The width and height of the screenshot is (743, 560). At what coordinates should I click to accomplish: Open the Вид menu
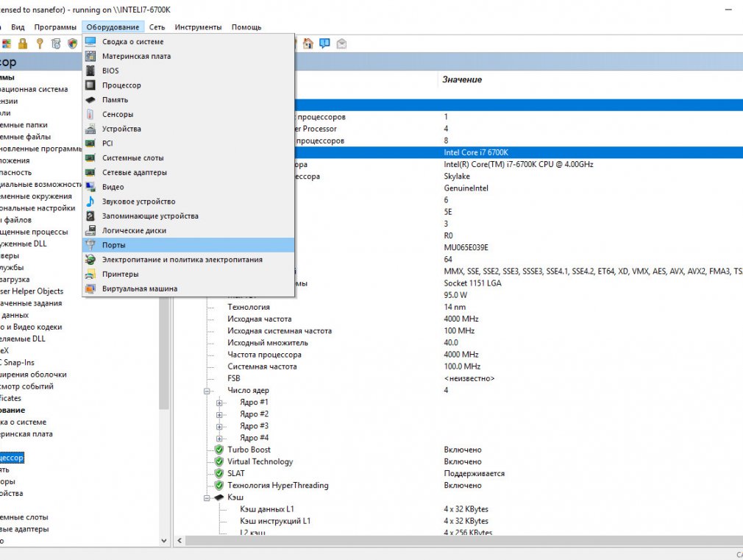(18, 27)
